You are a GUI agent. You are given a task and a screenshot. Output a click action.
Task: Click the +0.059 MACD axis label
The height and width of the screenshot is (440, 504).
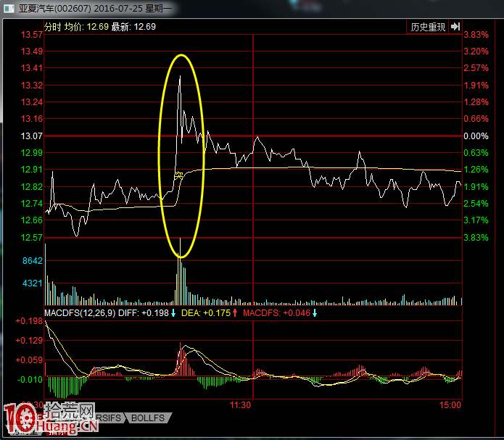(x=29, y=360)
